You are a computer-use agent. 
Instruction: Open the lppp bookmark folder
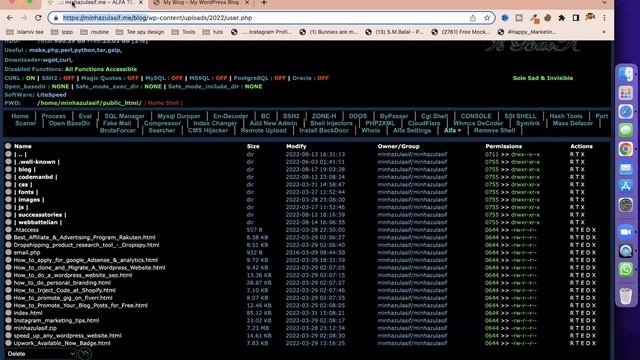tap(62, 32)
